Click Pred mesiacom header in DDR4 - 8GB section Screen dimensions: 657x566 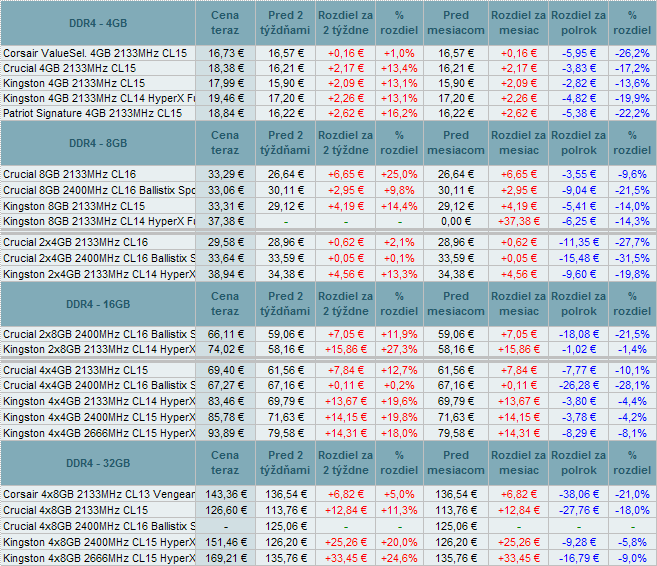456,143
